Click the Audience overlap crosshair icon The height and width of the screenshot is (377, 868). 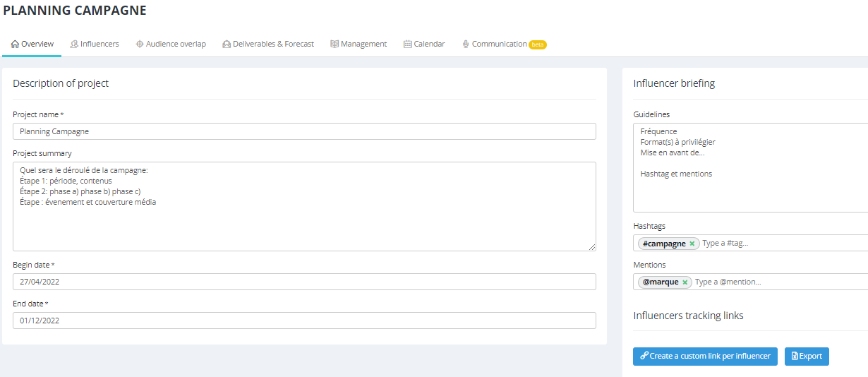140,44
